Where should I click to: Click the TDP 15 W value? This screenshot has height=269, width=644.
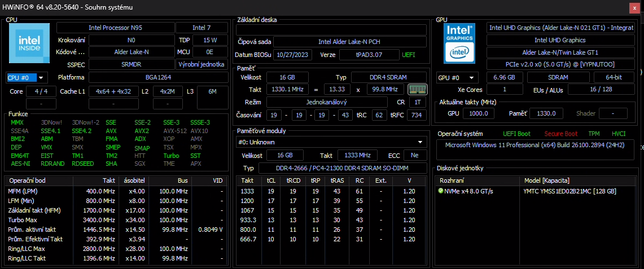pos(211,40)
